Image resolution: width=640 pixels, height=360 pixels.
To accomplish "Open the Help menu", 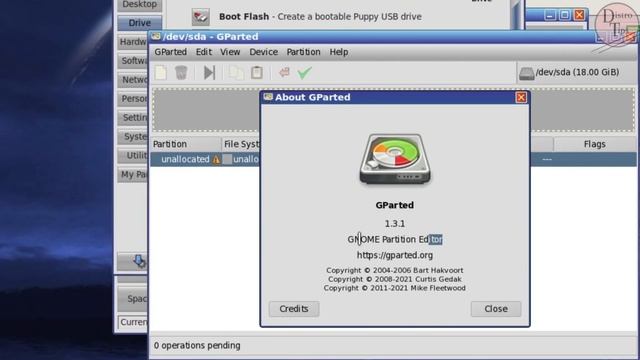I will [x=339, y=52].
